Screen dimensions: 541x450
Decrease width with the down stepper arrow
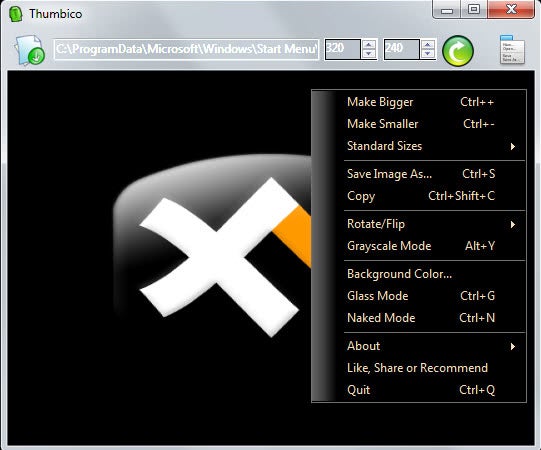pyautogui.click(x=369, y=54)
